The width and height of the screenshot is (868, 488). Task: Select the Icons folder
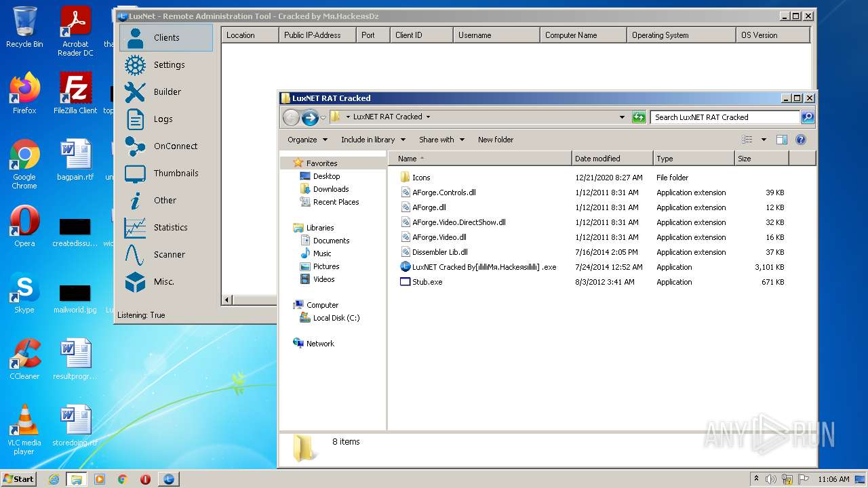[415, 178]
